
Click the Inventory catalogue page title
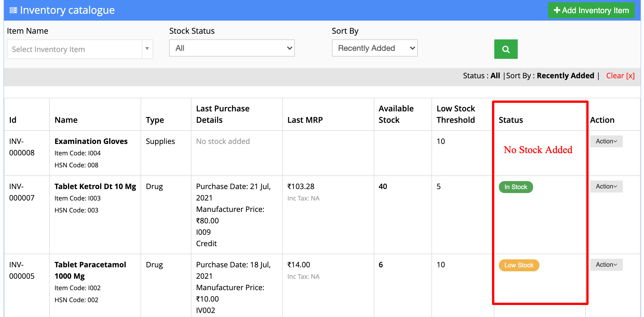[x=67, y=10]
